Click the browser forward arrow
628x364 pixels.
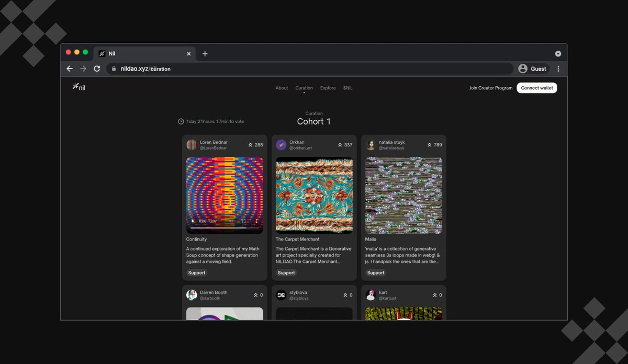tap(83, 69)
